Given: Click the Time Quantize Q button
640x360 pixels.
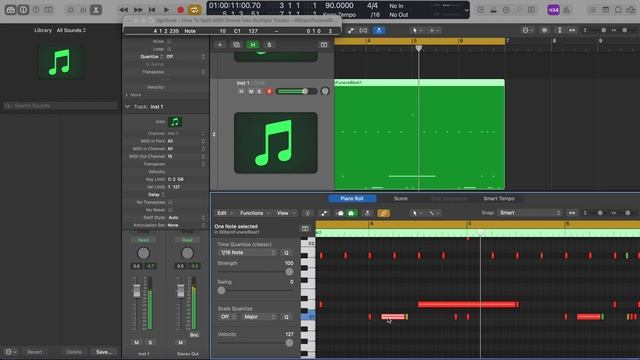Looking at the screenshot, I should [286, 253].
